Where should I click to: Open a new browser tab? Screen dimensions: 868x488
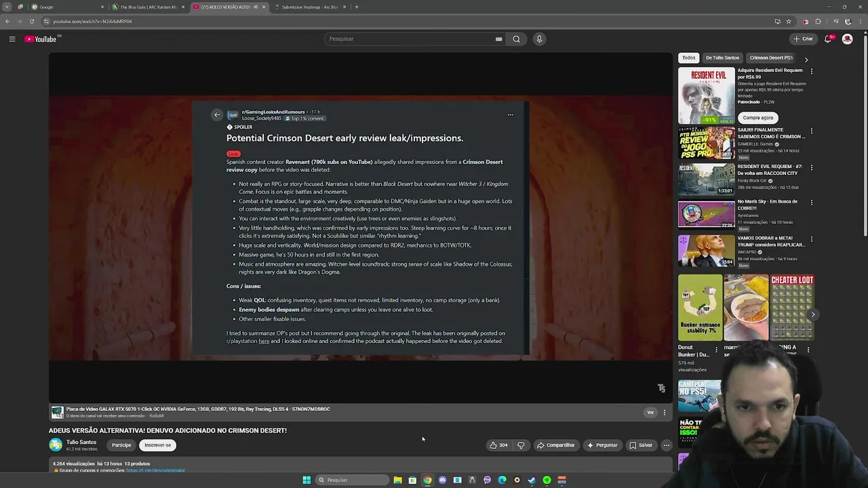tap(357, 7)
